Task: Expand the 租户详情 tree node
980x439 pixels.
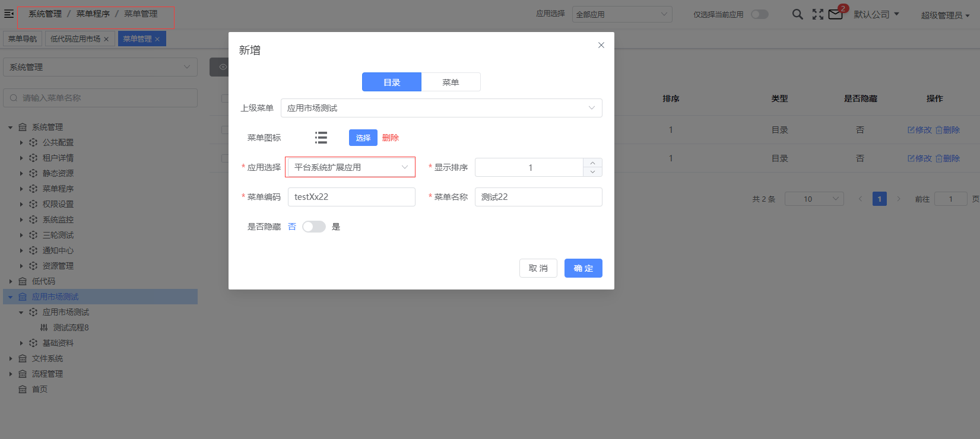Action: (x=21, y=158)
